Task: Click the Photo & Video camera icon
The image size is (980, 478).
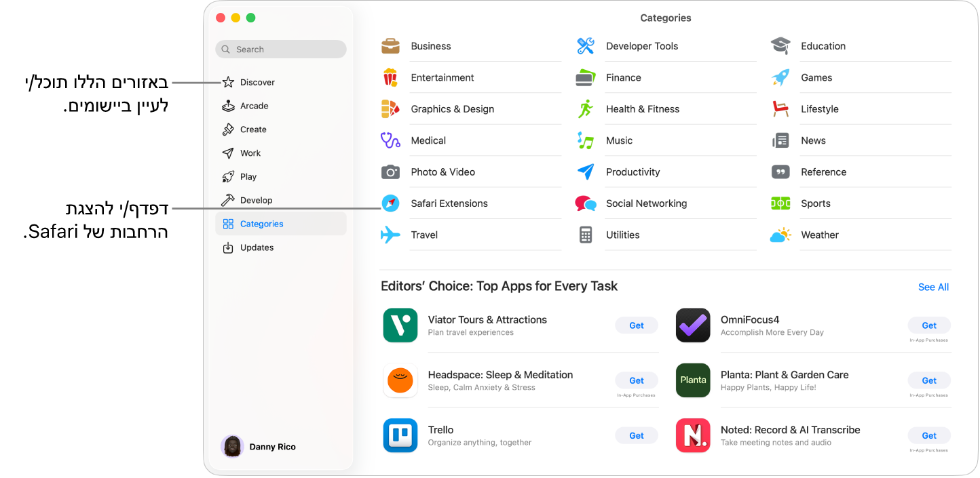Action: click(x=390, y=172)
